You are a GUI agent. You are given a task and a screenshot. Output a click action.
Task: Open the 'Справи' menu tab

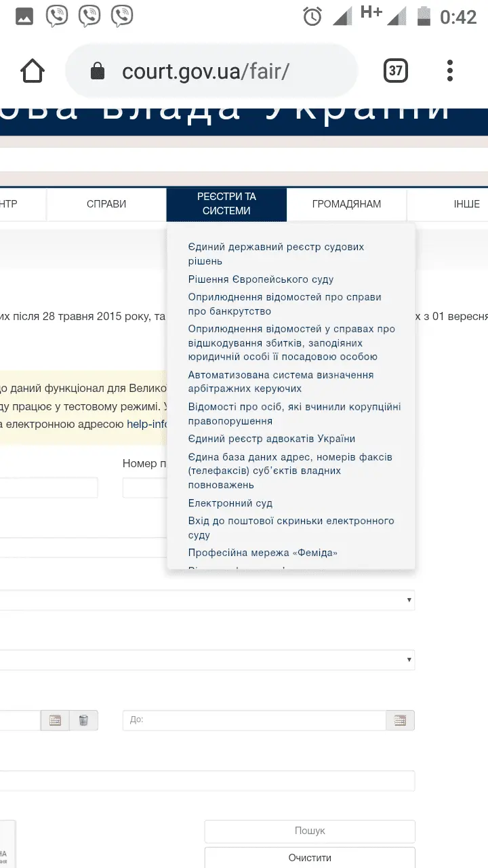tap(106, 204)
